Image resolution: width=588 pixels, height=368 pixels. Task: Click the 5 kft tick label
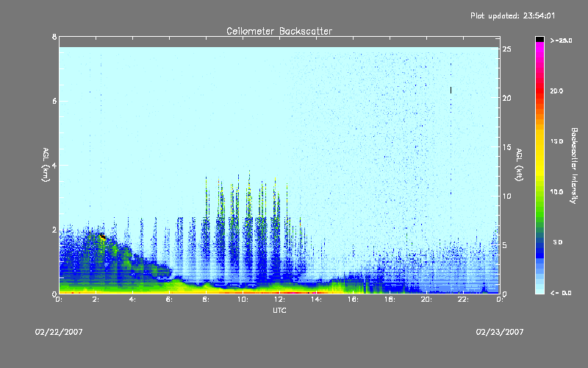[x=505, y=245]
